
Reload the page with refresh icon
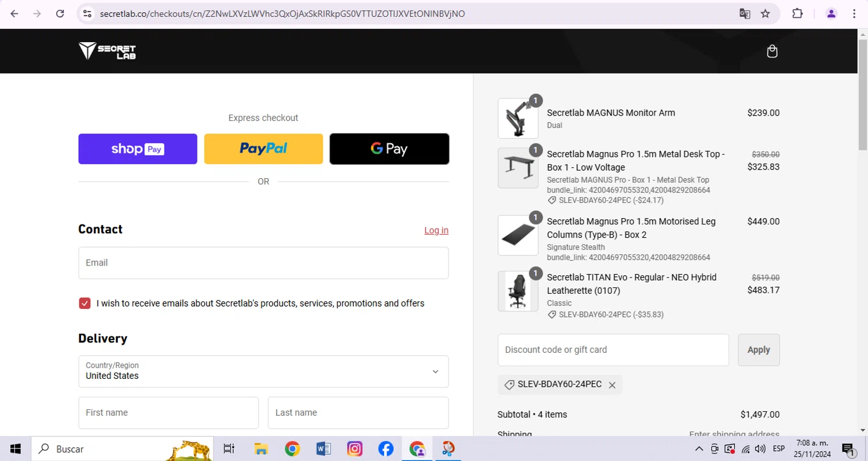60,14
